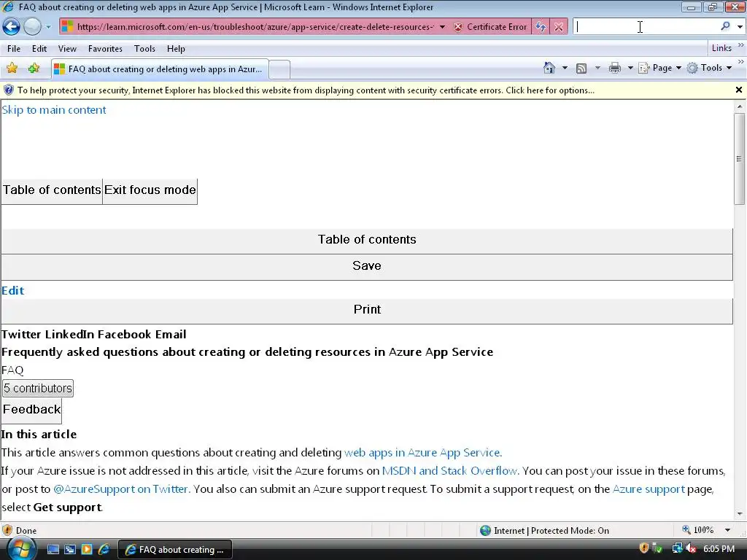Click the tray network icon
The height and width of the screenshot is (560, 747).
tap(677, 549)
